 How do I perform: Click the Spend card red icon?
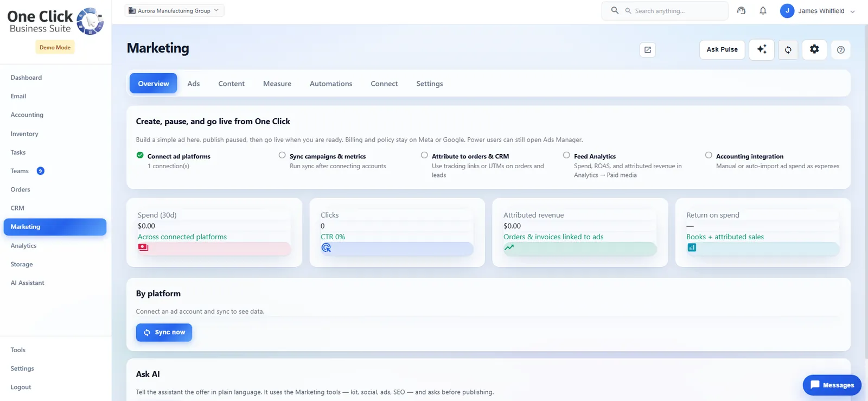pos(143,247)
